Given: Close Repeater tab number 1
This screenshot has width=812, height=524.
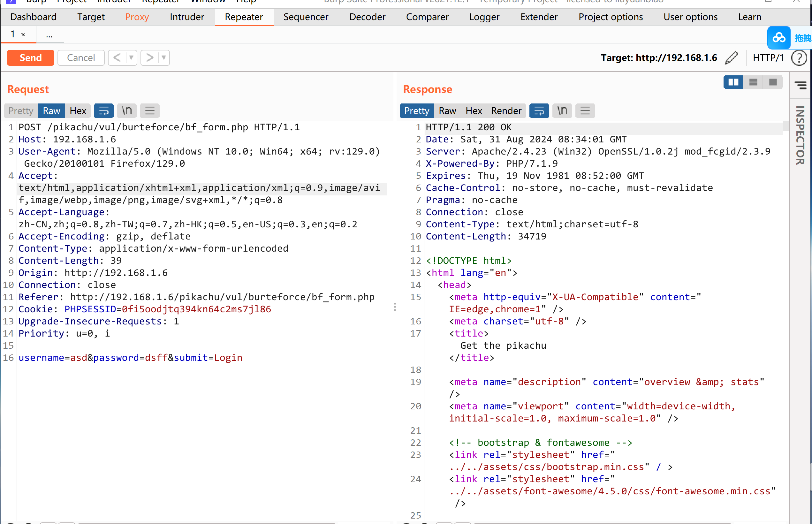Looking at the screenshot, I should tap(23, 34).
